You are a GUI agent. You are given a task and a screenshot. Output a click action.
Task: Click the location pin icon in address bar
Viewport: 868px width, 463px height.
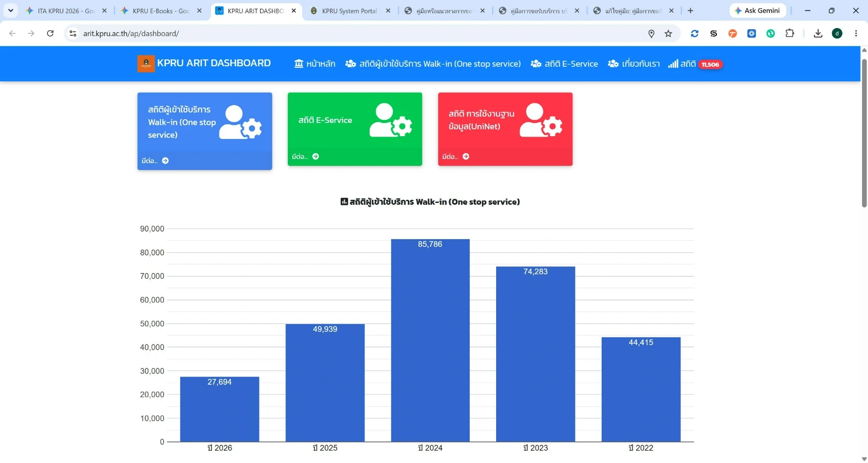(x=651, y=33)
